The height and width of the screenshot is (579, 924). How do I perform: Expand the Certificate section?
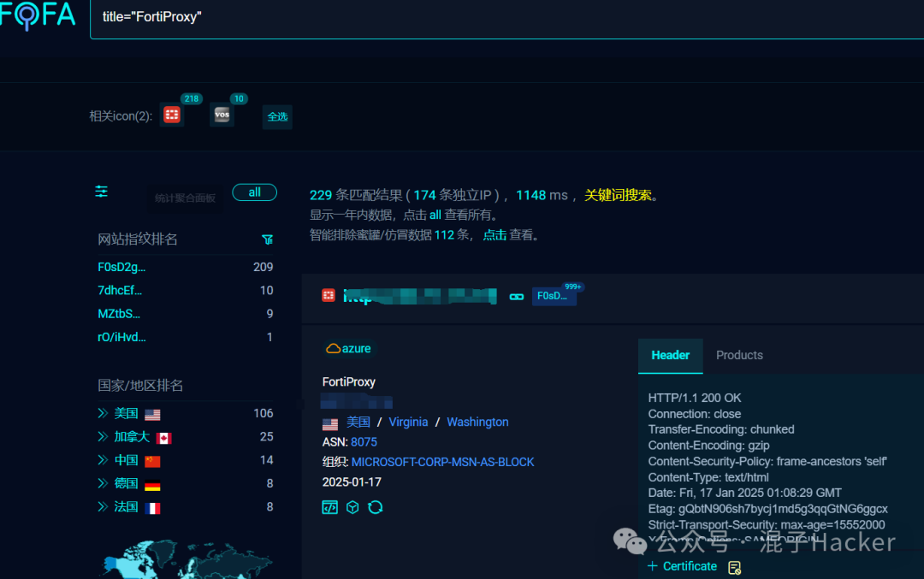(682, 566)
